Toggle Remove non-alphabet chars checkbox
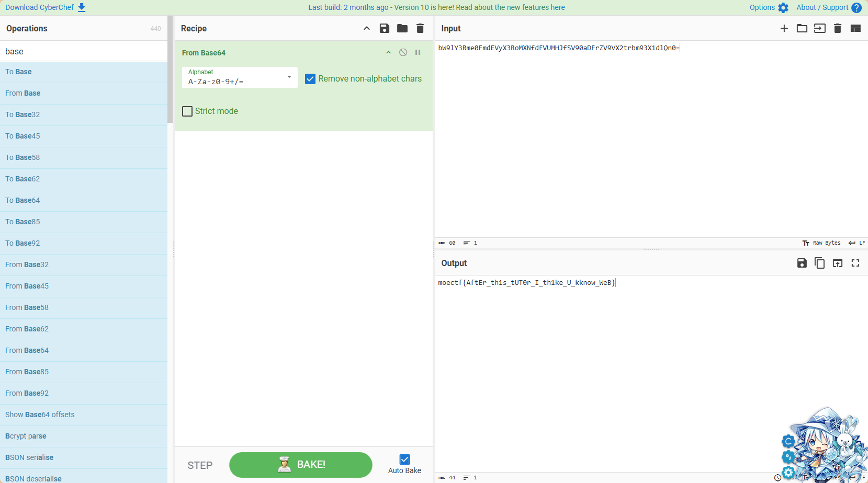Image resolution: width=868 pixels, height=483 pixels. [x=310, y=79]
